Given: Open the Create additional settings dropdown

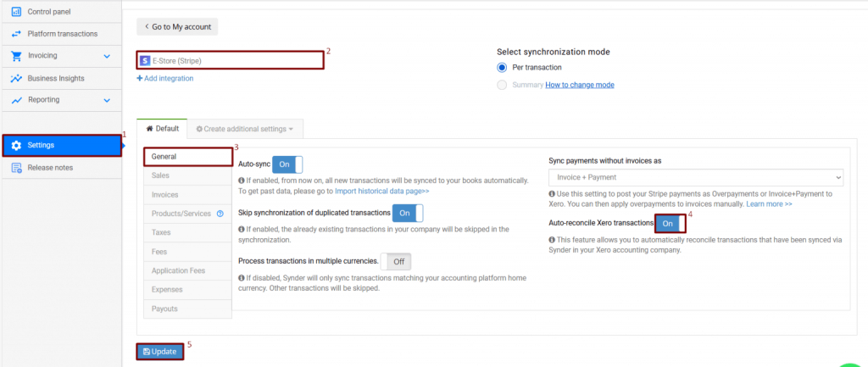Looking at the screenshot, I should 245,129.
